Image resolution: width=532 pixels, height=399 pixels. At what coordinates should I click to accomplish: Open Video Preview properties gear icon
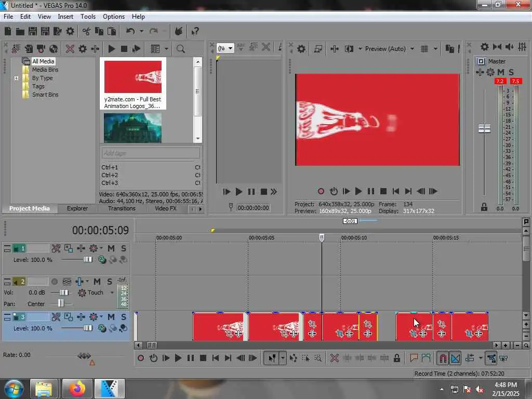tap(301, 49)
